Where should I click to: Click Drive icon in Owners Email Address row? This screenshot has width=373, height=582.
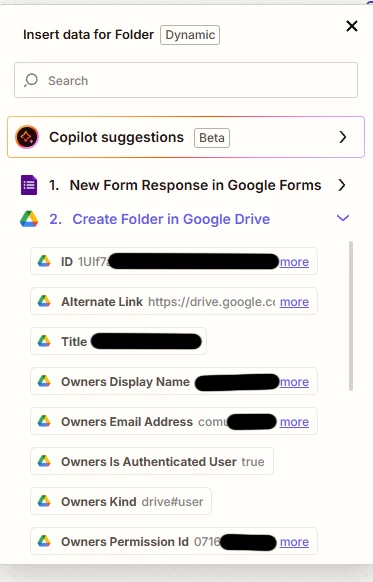[44, 421]
